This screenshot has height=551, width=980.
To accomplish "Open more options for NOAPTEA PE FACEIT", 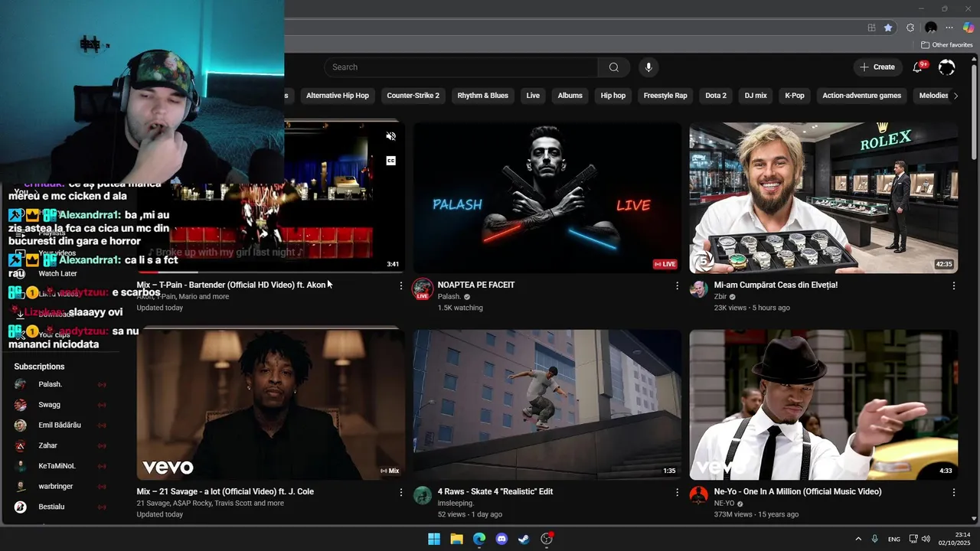I will pos(677,285).
